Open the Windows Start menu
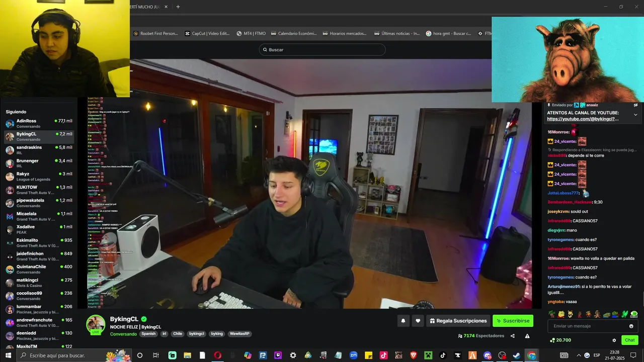Image resolution: width=644 pixels, height=362 pixels. coord(8,355)
